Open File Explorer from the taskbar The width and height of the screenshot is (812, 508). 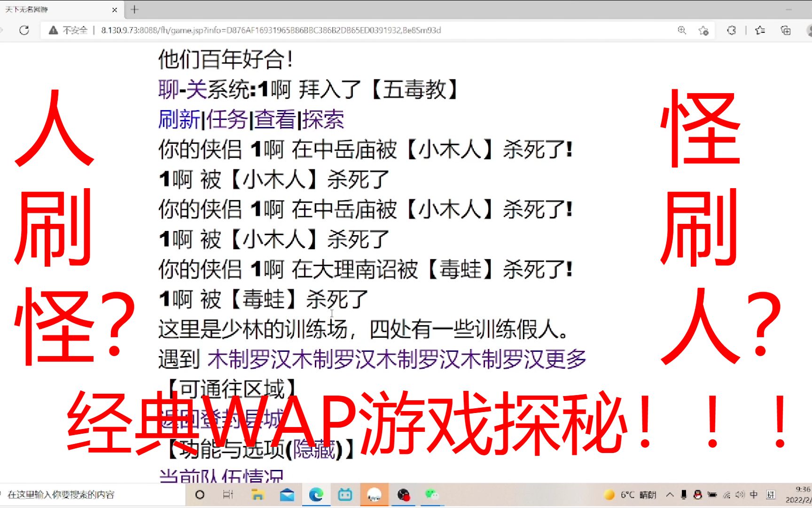point(258,495)
